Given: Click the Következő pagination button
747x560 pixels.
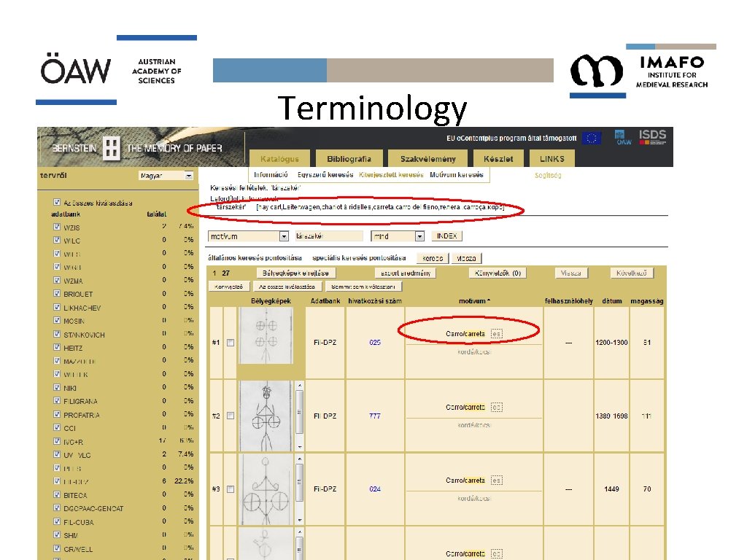Looking at the screenshot, I should (x=631, y=273).
